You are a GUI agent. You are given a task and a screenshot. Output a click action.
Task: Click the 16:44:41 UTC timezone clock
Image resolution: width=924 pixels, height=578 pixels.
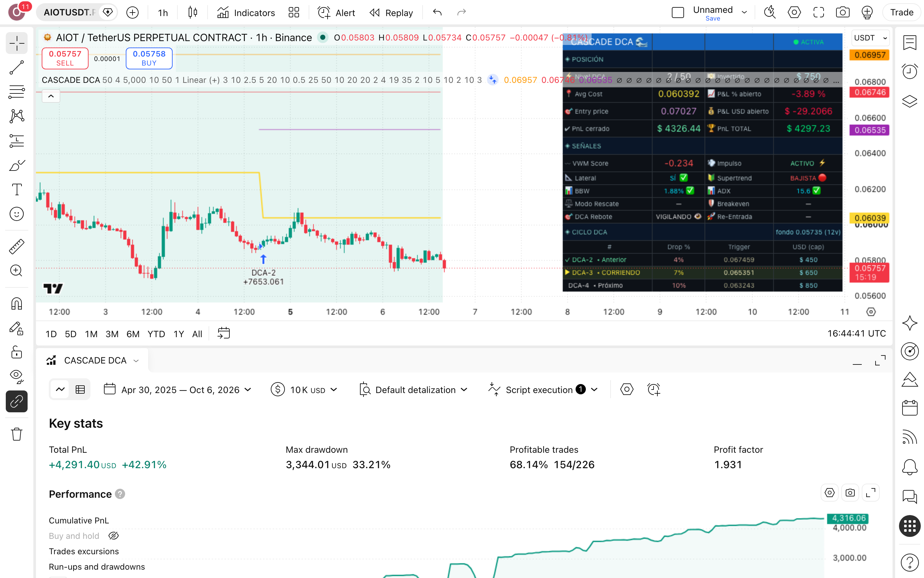[x=856, y=333]
